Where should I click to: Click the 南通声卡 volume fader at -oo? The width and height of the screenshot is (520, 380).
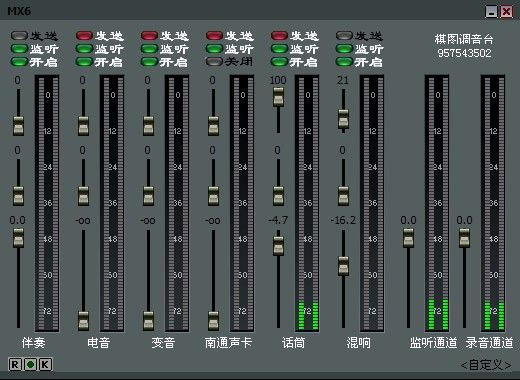click(213, 321)
